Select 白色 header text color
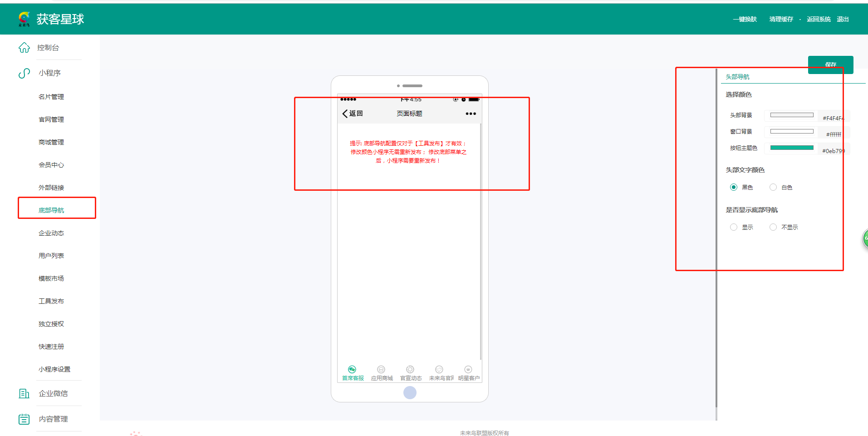The image size is (868, 436). (x=773, y=187)
